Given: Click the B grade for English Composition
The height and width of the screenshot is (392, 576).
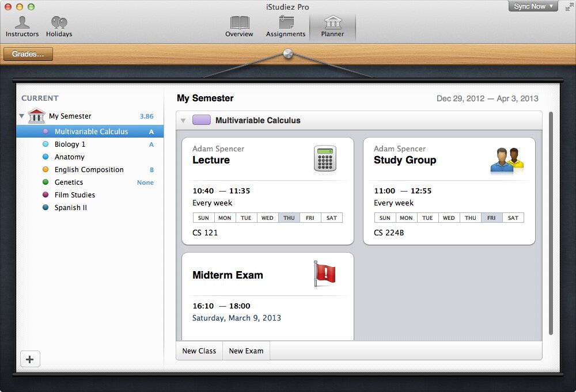Looking at the screenshot, I should pos(151,170).
